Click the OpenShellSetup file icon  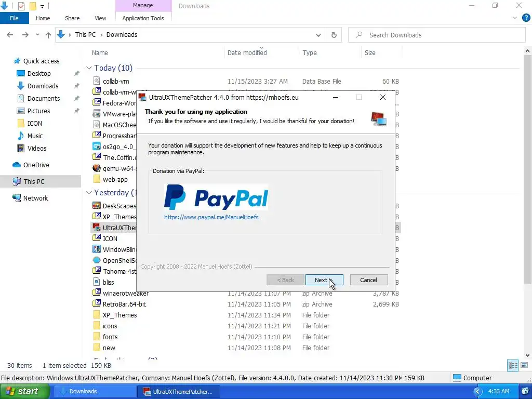(97, 260)
